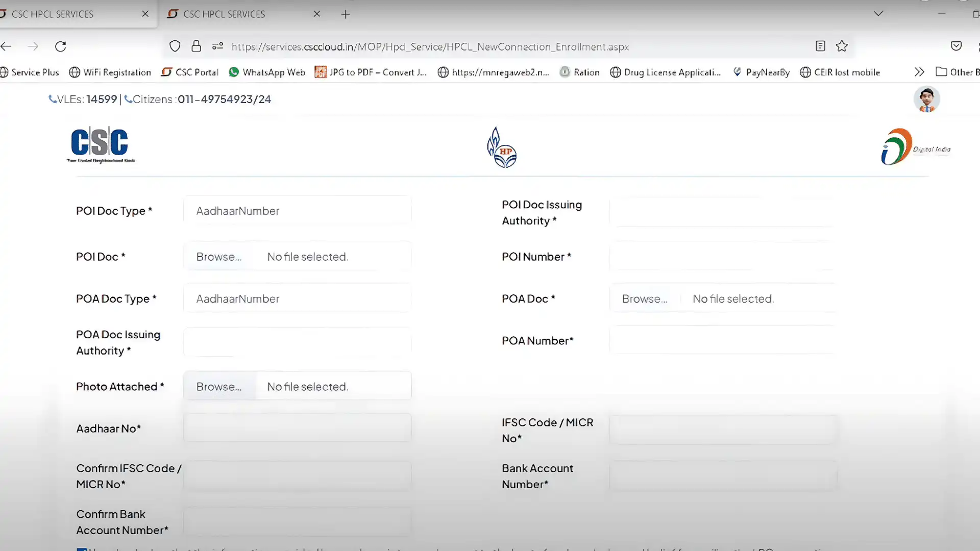Open the POI Doc Type dropdown
980x551 pixels.
coord(298,210)
